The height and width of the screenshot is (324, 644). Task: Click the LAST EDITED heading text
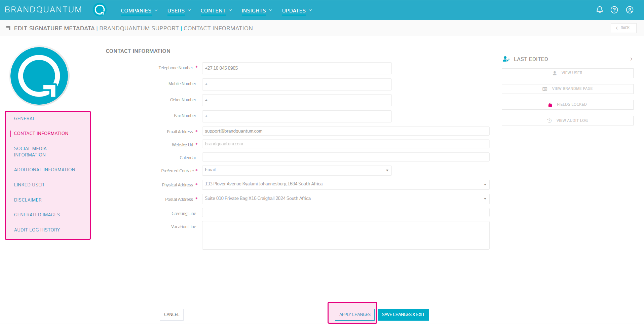pyautogui.click(x=531, y=59)
